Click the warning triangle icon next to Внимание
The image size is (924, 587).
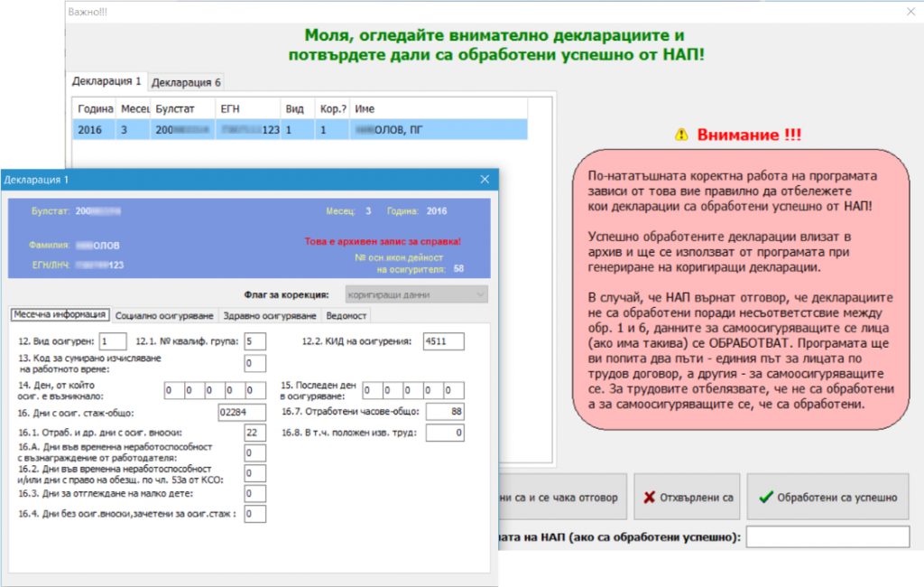pos(681,135)
